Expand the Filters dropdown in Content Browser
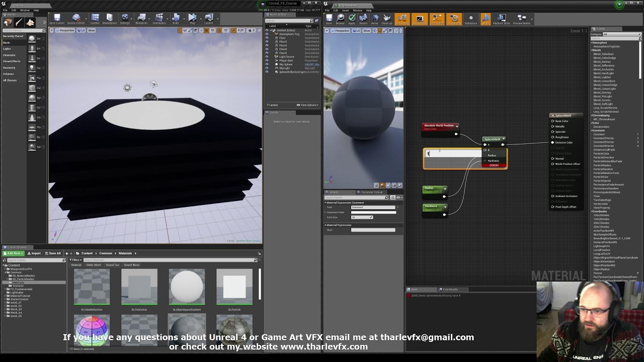644x362 pixels. (75, 260)
